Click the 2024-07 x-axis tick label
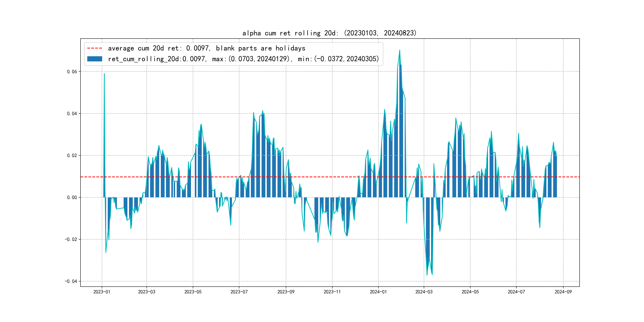This screenshot has width=644, height=322. coord(516,292)
